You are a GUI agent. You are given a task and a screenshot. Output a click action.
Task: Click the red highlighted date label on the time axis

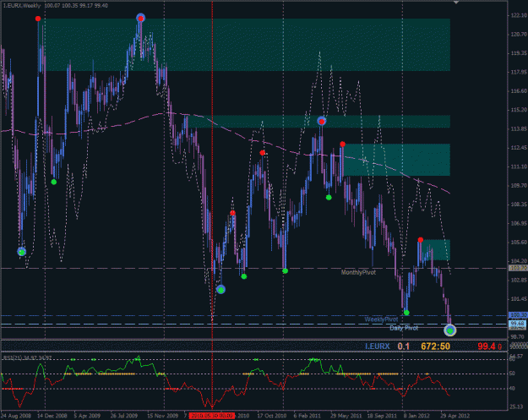[x=211, y=416]
